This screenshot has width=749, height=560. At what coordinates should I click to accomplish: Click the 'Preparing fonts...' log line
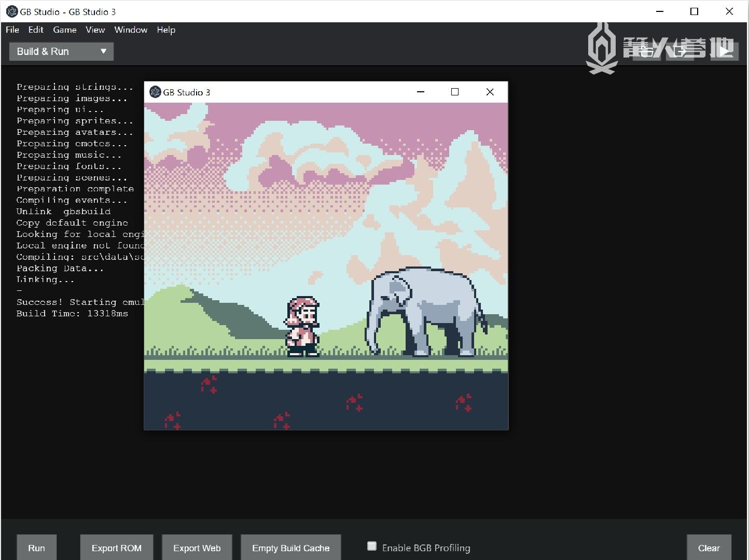pos(69,166)
